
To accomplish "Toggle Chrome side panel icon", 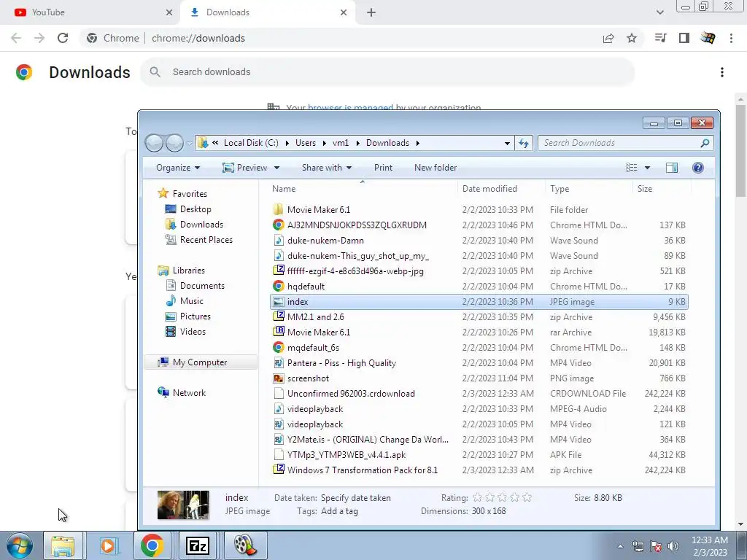I will coord(684,38).
